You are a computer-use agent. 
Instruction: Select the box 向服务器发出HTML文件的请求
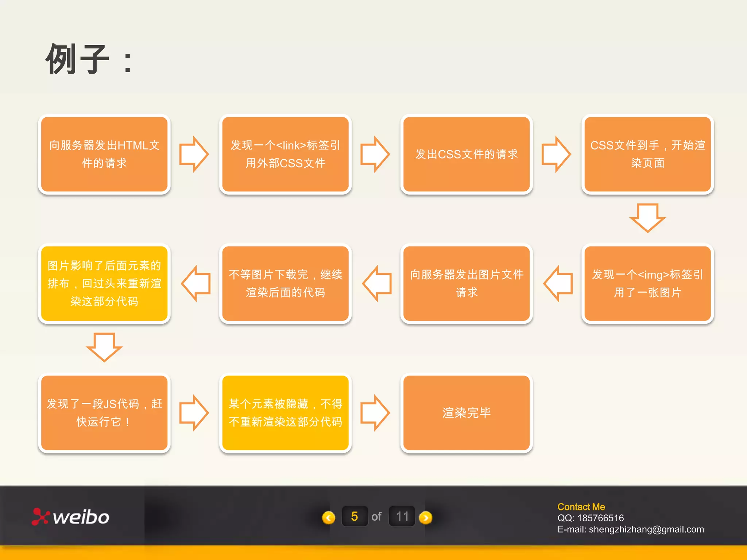(x=104, y=154)
